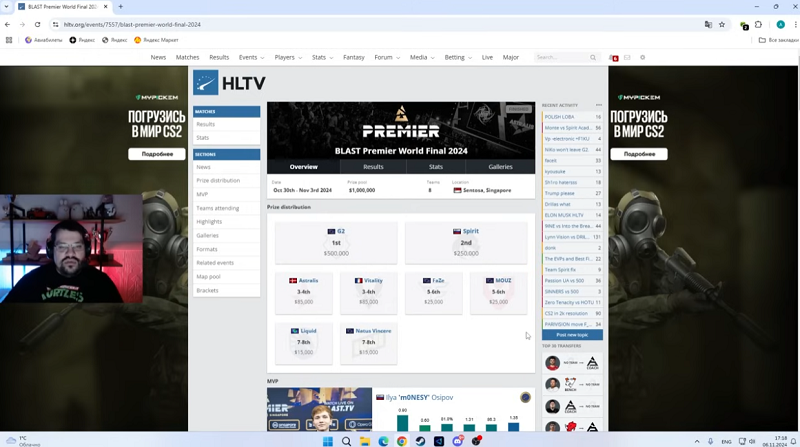Expand the Stats dropdown in top nav
800x447 pixels.
pyautogui.click(x=322, y=58)
